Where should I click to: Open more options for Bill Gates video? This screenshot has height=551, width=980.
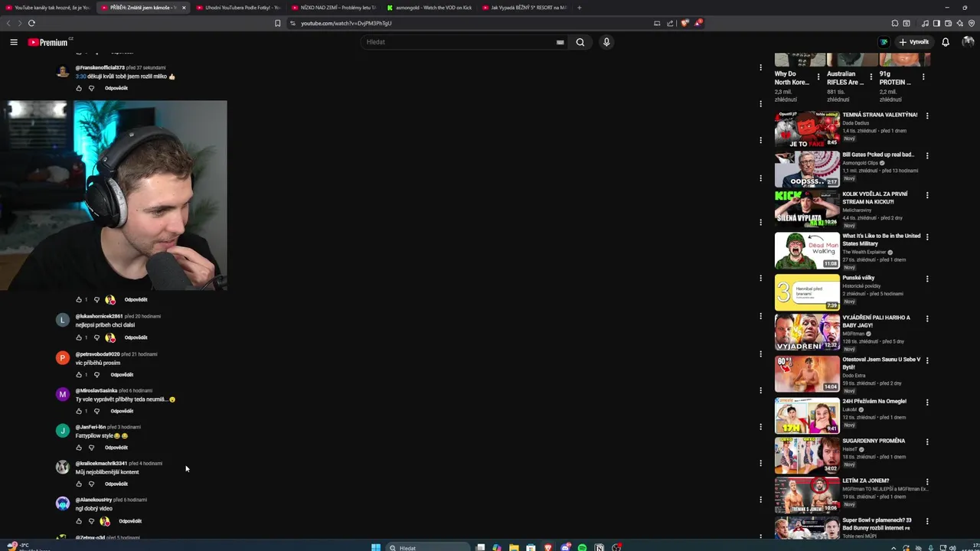coord(927,155)
